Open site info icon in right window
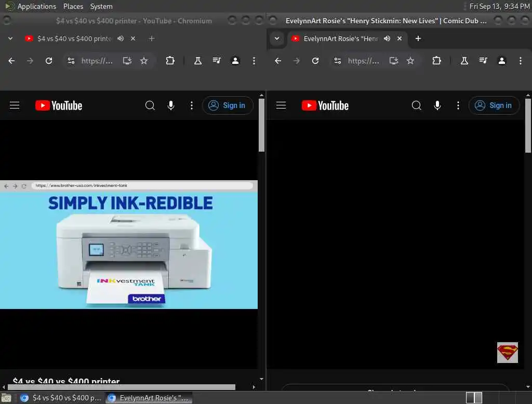This screenshot has height=404, width=532. click(338, 61)
